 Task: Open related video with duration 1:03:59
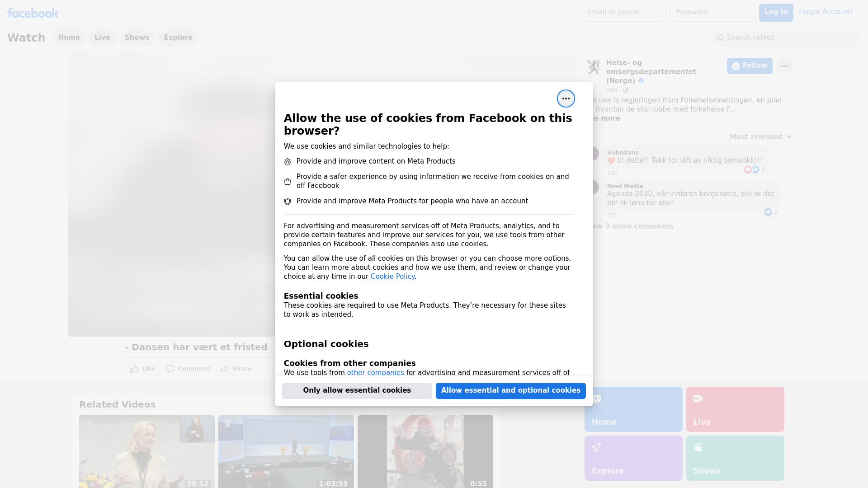pyautogui.click(x=286, y=451)
